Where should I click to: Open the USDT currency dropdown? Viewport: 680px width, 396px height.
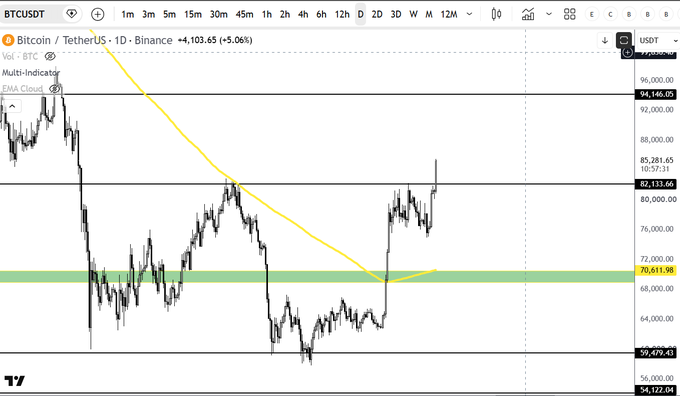(658, 40)
